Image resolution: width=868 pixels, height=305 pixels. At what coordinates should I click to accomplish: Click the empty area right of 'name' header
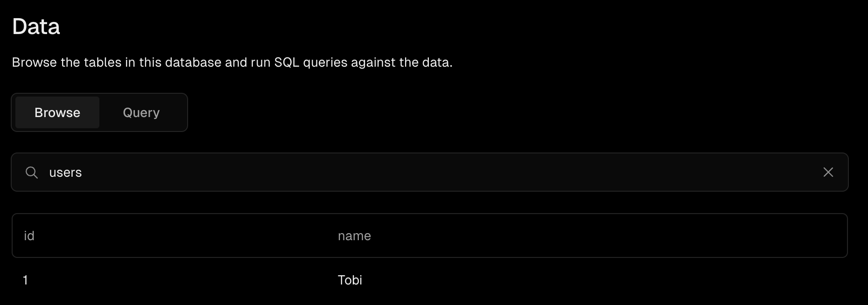click(x=607, y=236)
